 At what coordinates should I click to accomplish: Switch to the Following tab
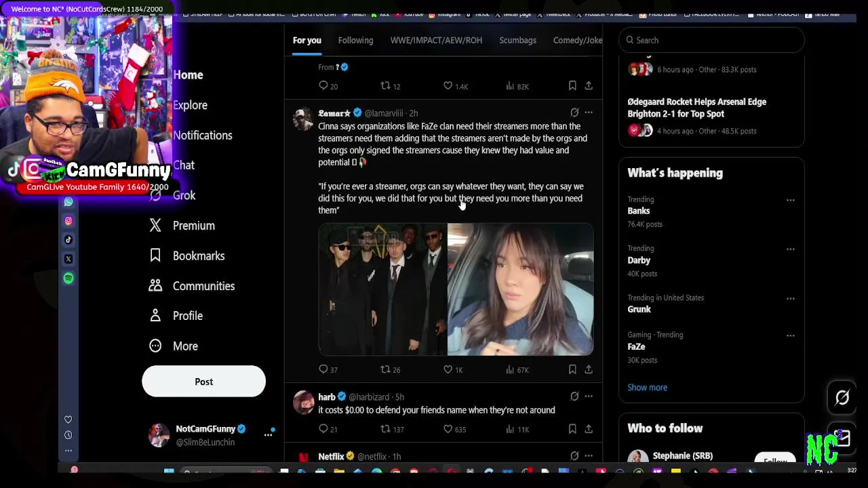355,40
